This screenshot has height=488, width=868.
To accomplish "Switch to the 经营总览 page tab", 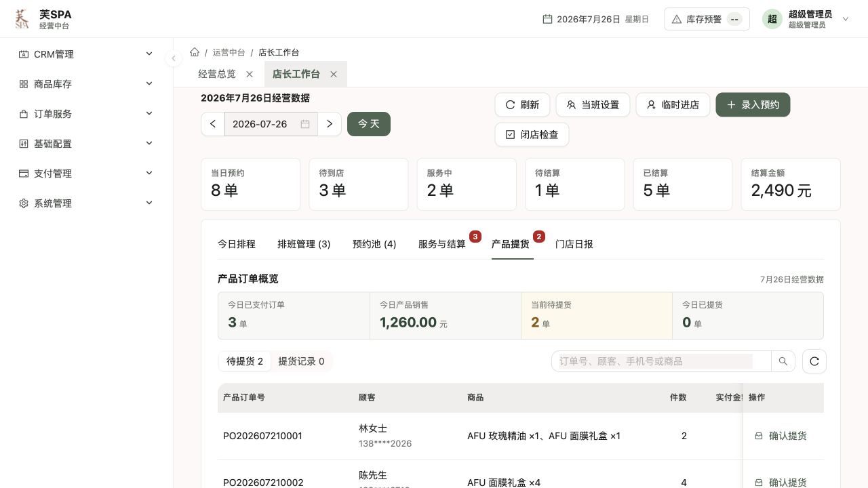I will click(x=217, y=74).
